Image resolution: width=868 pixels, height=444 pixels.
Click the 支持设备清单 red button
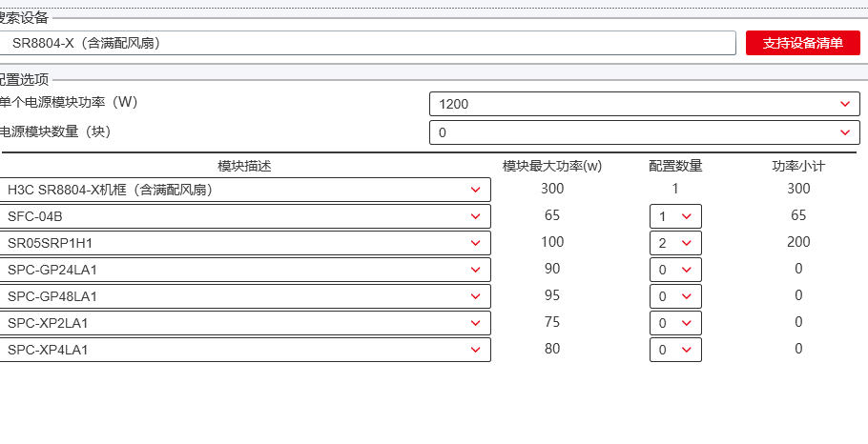click(x=803, y=43)
